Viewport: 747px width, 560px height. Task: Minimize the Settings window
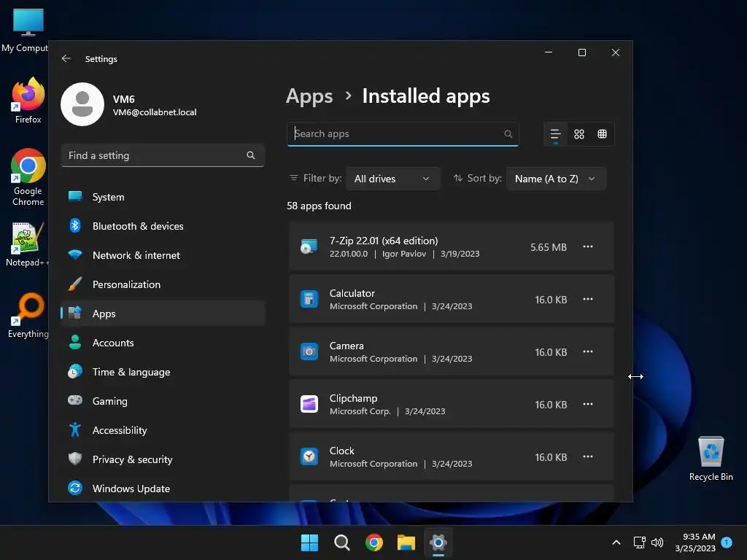click(549, 52)
